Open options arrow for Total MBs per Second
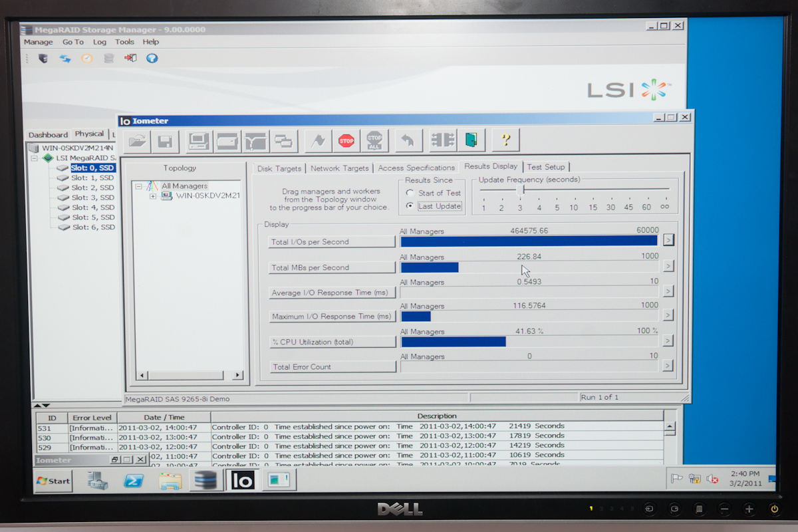 [x=668, y=266]
